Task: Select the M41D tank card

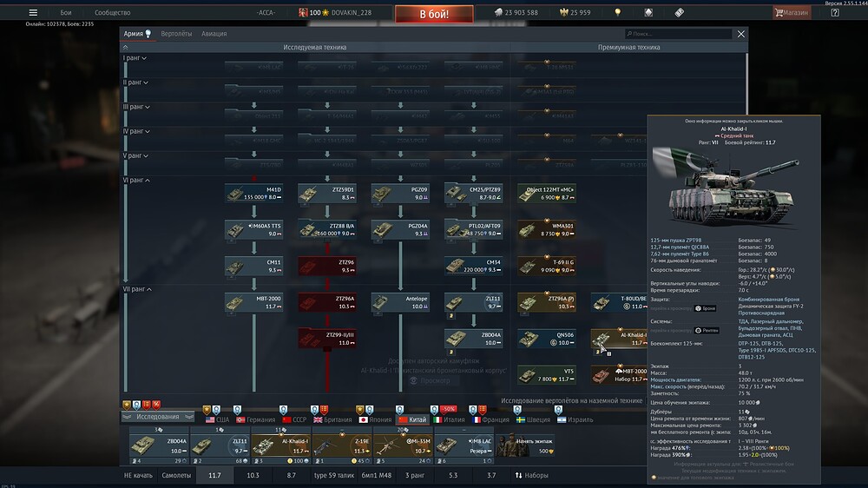Action: pos(254,194)
